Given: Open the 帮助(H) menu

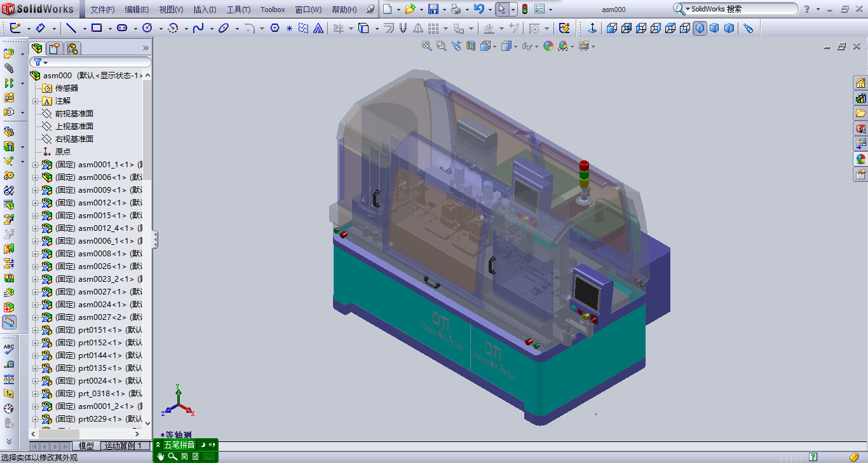Looking at the screenshot, I should click(x=344, y=10).
